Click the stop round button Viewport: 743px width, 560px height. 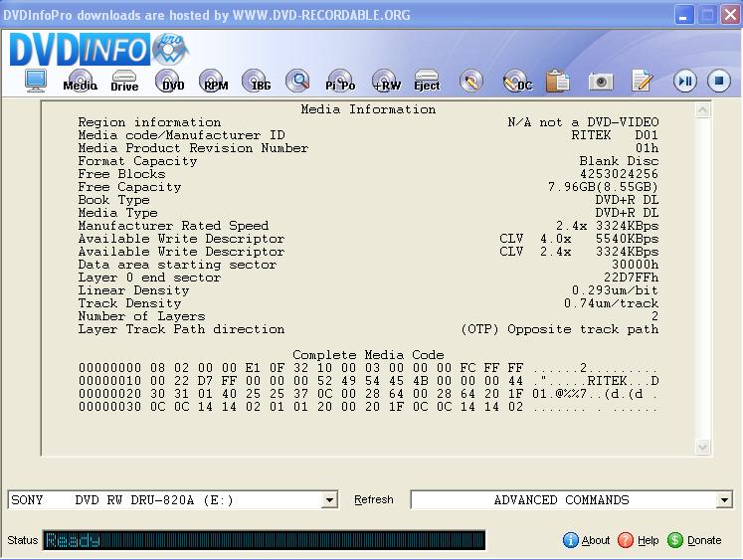tap(719, 81)
